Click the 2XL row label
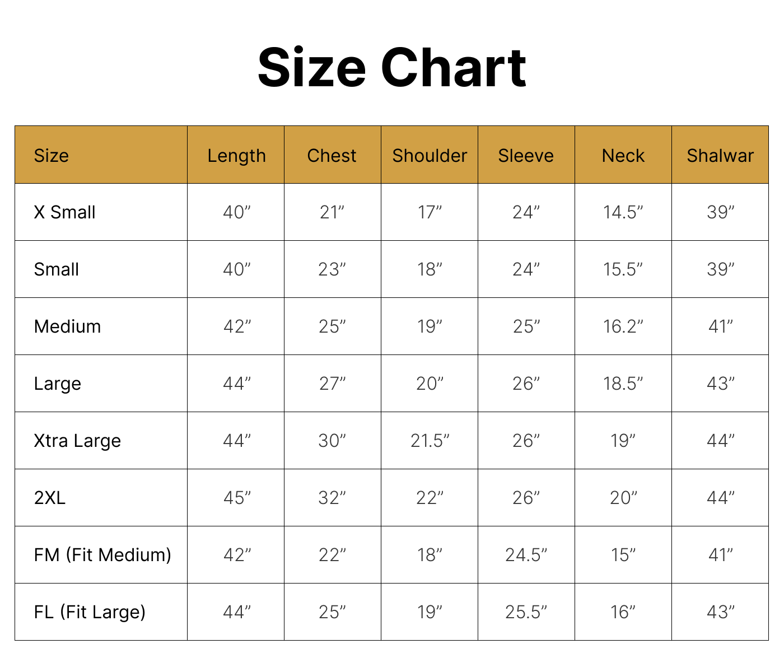The image size is (784, 672). [x=50, y=498]
